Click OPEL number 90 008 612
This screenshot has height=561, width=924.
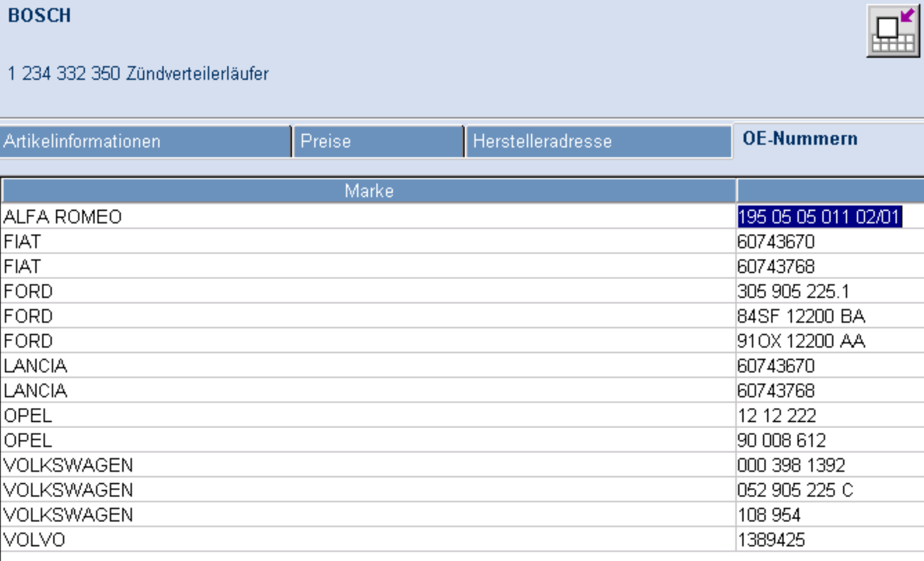pyautogui.click(x=782, y=440)
